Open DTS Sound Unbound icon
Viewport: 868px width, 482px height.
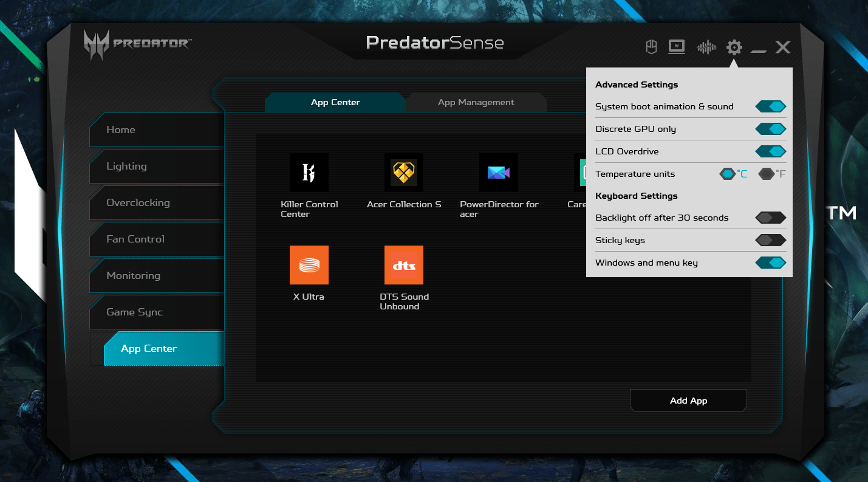(x=404, y=265)
